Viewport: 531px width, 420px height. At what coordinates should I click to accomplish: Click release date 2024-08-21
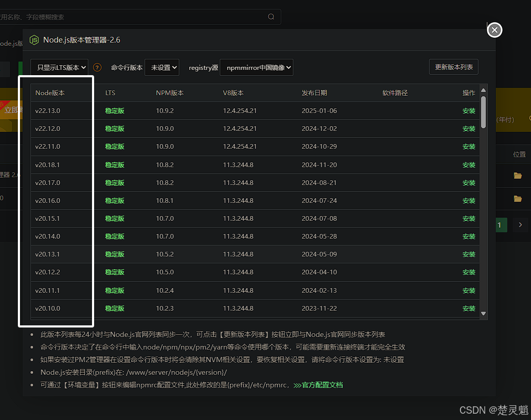point(319,183)
